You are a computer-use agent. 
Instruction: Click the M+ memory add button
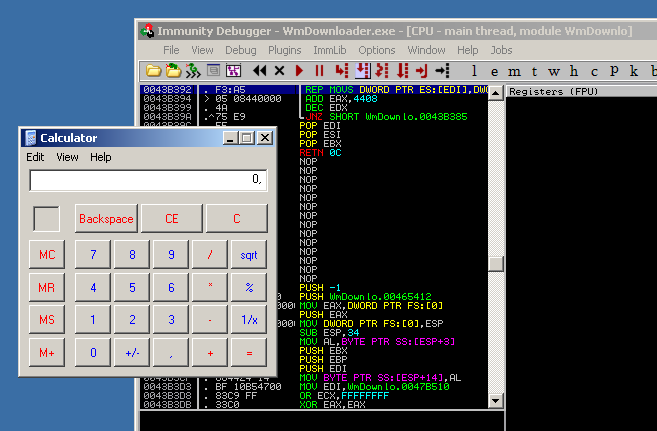pos(47,352)
